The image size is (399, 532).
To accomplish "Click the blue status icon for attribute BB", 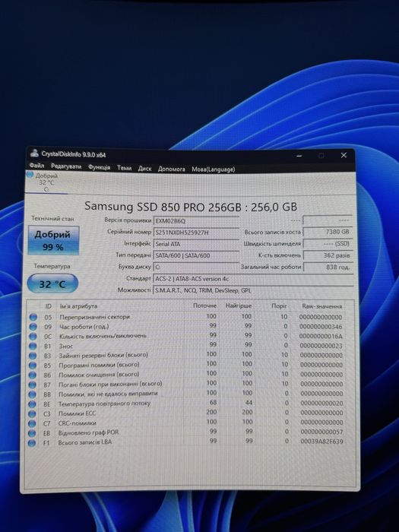I will coord(32,394).
